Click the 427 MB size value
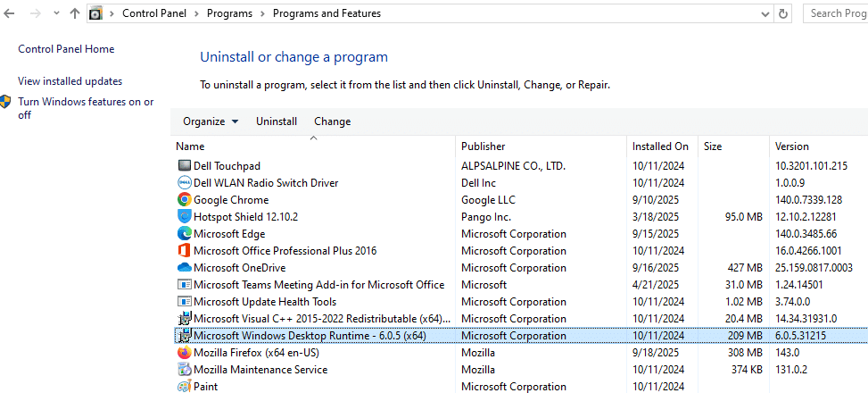 (745, 268)
